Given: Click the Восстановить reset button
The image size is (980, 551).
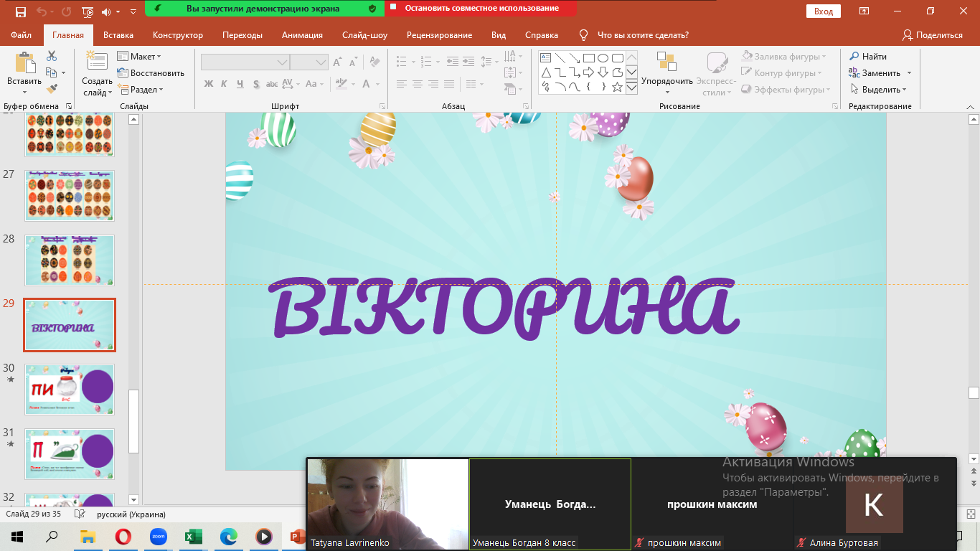Looking at the screenshot, I should (151, 73).
